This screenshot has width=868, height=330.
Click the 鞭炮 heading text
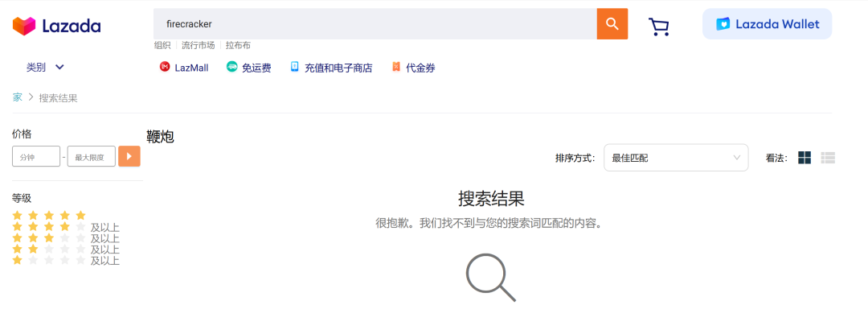coord(161,137)
